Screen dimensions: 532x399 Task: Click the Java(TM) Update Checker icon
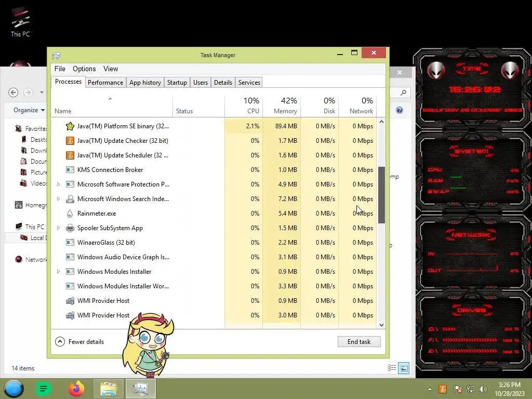(70, 141)
